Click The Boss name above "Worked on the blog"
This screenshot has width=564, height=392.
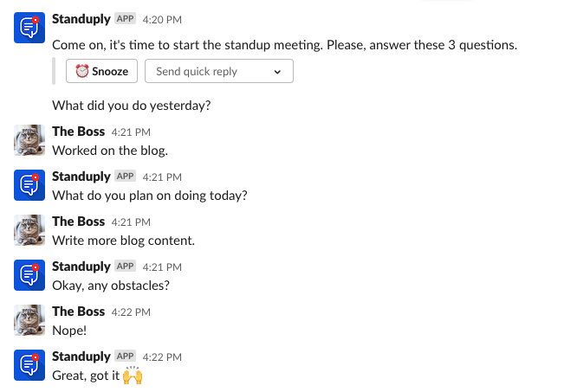point(79,132)
